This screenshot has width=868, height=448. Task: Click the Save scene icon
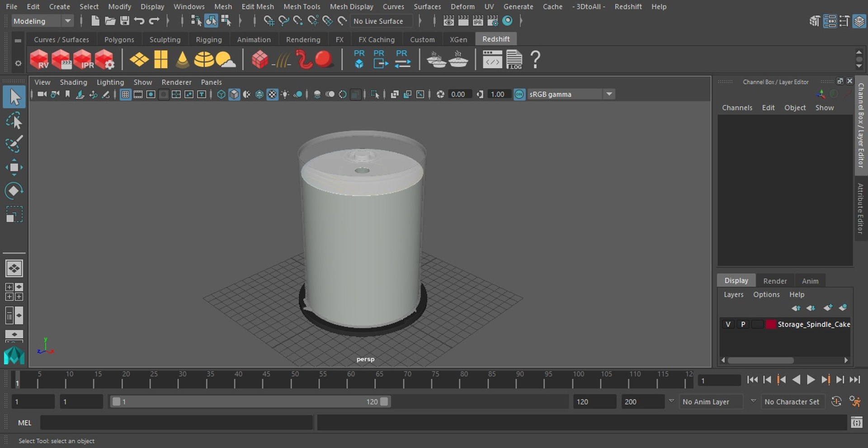pos(124,21)
